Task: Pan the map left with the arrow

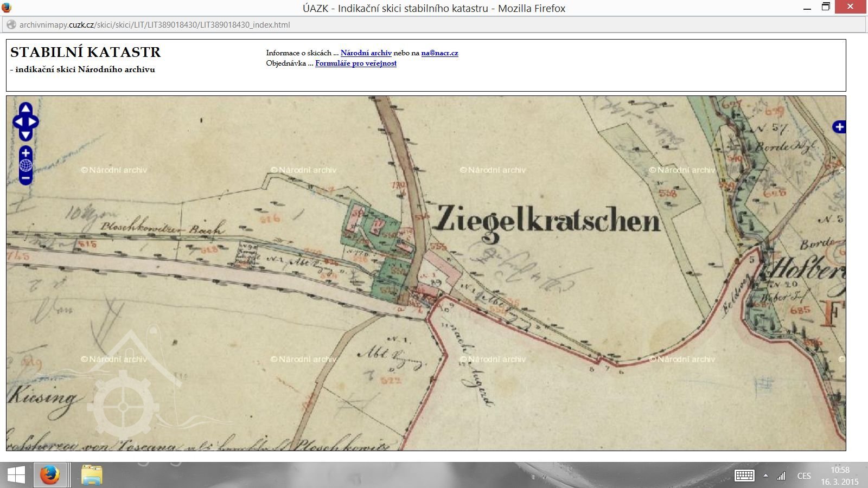Action: click(x=18, y=122)
